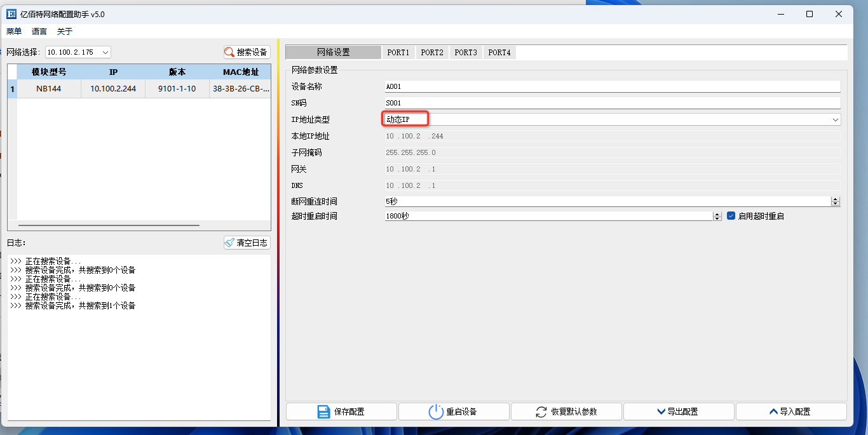Click the 模块型号 column header
The width and height of the screenshot is (868, 435).
click(x=49, y=72)
